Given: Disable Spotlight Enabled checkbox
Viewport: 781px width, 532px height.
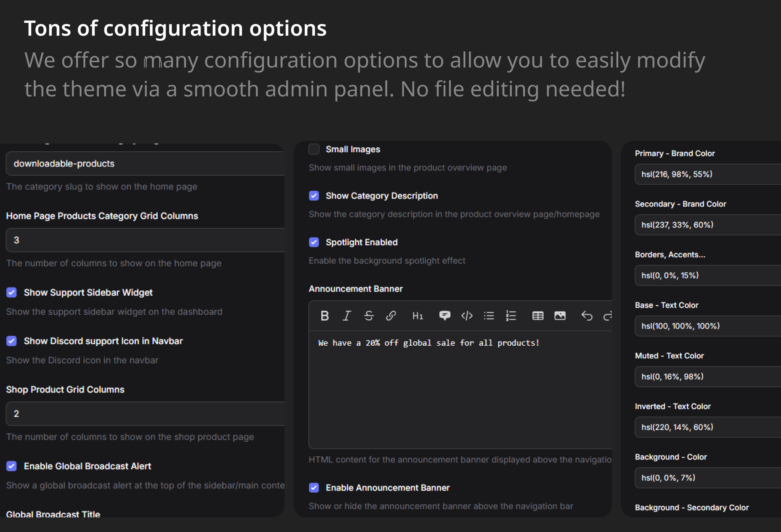Looking at the screenshot, I should pos(314,242).
